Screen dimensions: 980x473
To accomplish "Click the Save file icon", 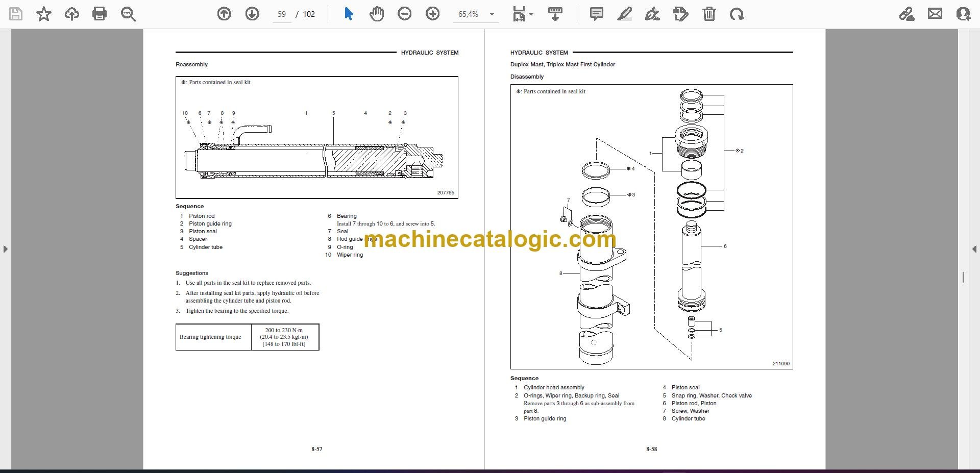I will pos(16,14).
